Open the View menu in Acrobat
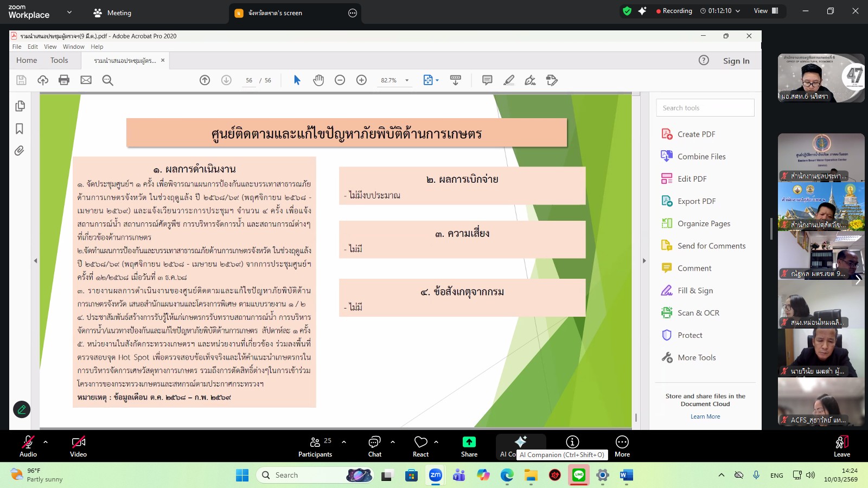 pyautogui.click(x=50, y=47)
